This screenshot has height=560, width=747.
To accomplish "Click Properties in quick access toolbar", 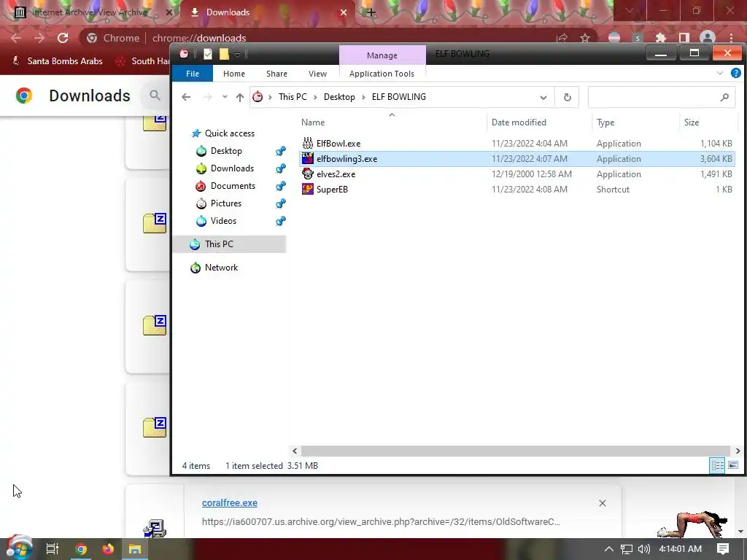I will (208, 54).
